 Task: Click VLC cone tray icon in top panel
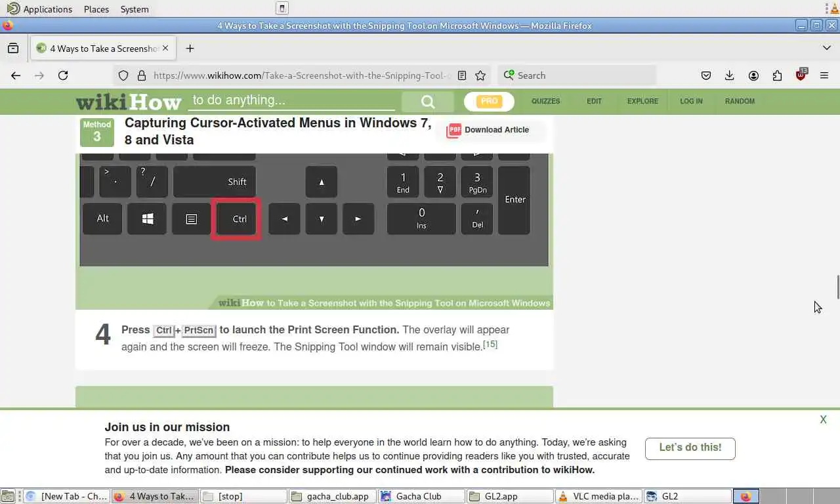click(x=835, y=9)
